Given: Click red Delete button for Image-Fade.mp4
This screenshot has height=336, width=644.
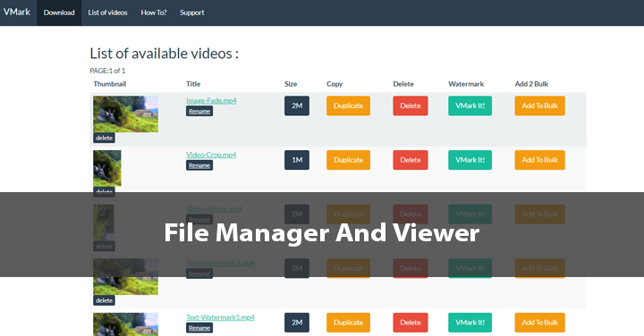Looking at the screenshot, I should pyautogui.click(x=411, y=105).
